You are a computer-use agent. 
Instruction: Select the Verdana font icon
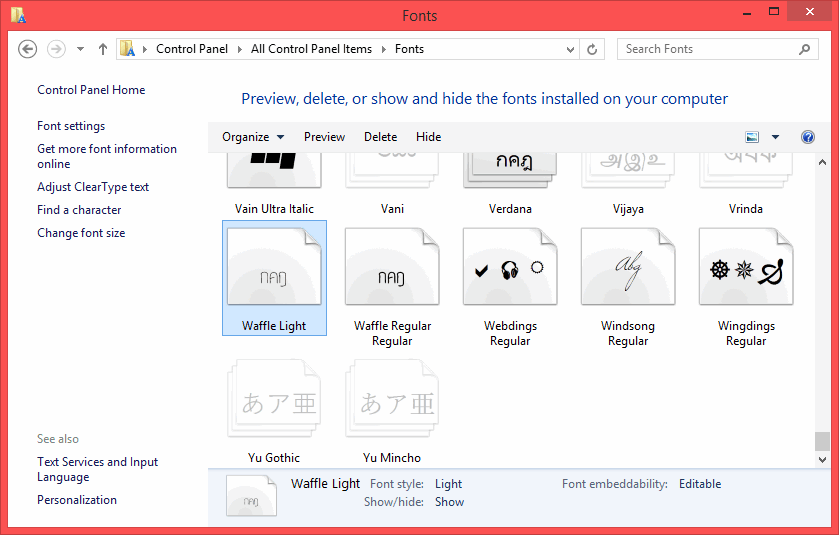click(x=510, y=171)
